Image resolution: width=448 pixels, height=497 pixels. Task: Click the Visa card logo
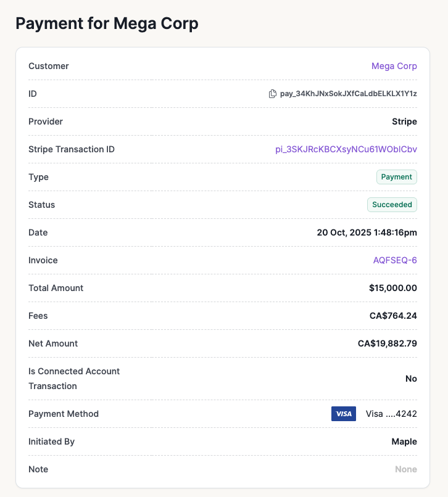click(344, 414)
